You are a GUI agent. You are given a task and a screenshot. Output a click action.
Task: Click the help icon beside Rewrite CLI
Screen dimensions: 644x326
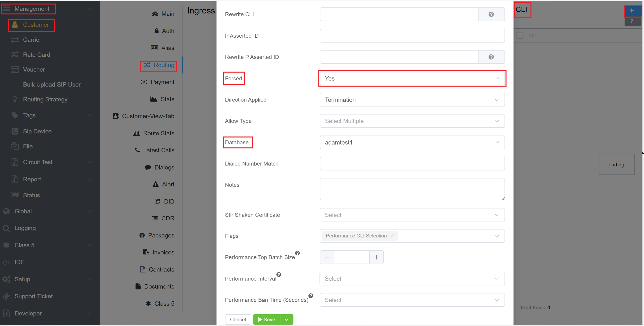491,14
